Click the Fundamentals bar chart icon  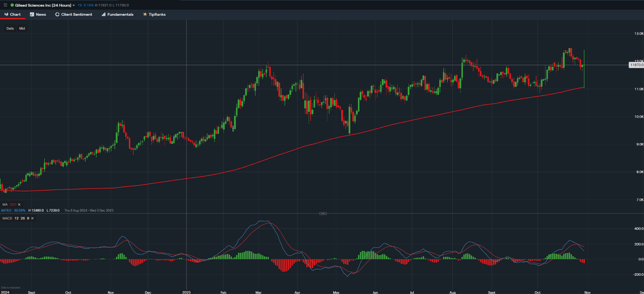pyautogui.click(x=103, y=14)
